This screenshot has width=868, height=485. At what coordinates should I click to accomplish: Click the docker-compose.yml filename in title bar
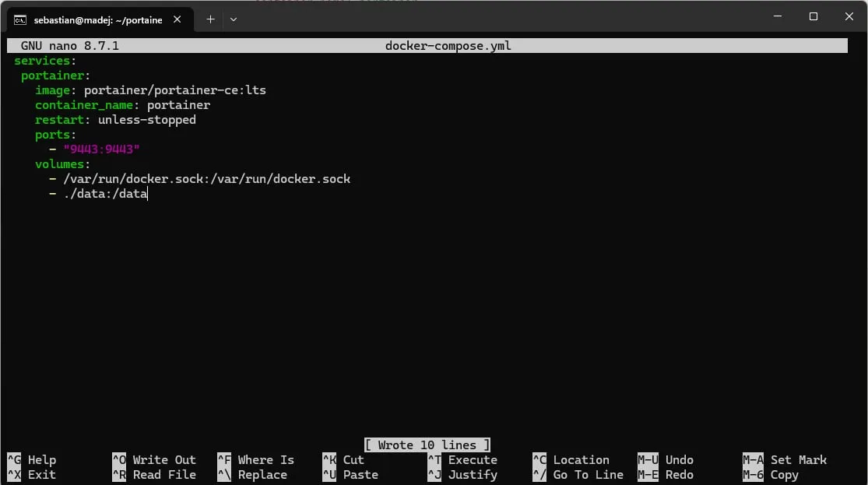pyautogui.click(x=448, y=46)
